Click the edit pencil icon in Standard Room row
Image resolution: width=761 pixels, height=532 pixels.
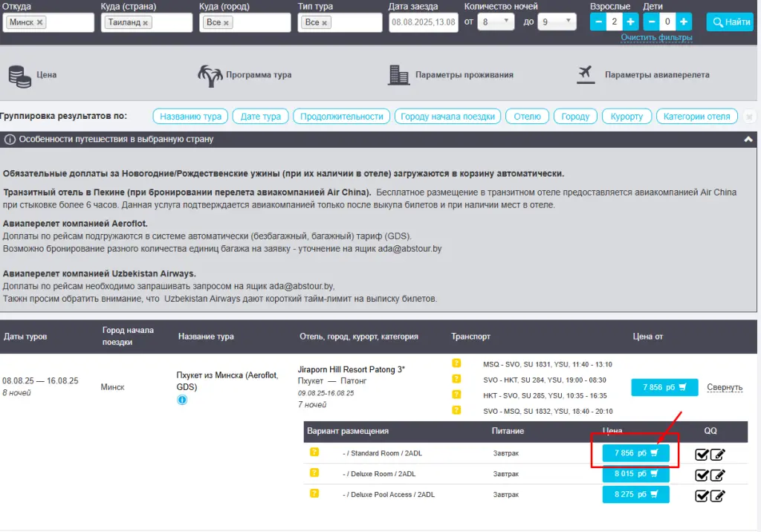pyautogui.click(x=717, y=455)
